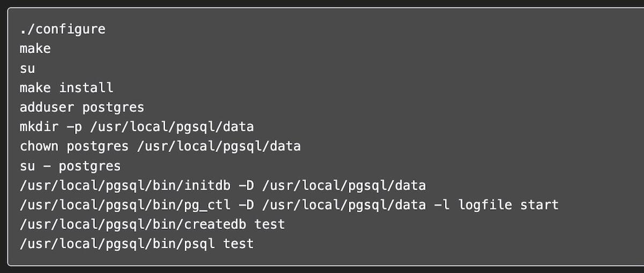
Task: Click the "su - postgres" line
Action: click(70, 166)
